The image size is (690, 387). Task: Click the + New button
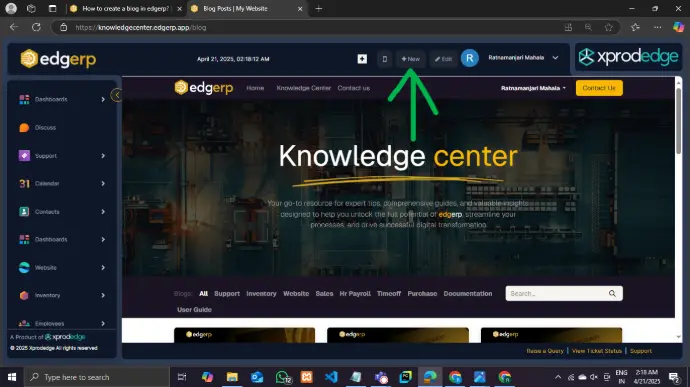click(x=411, y=59)
